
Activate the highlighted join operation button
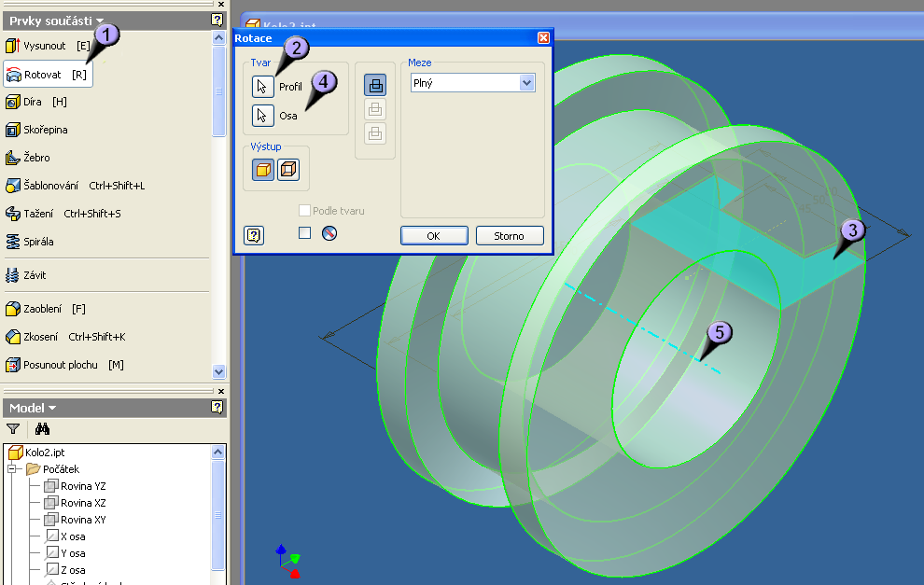375,85
